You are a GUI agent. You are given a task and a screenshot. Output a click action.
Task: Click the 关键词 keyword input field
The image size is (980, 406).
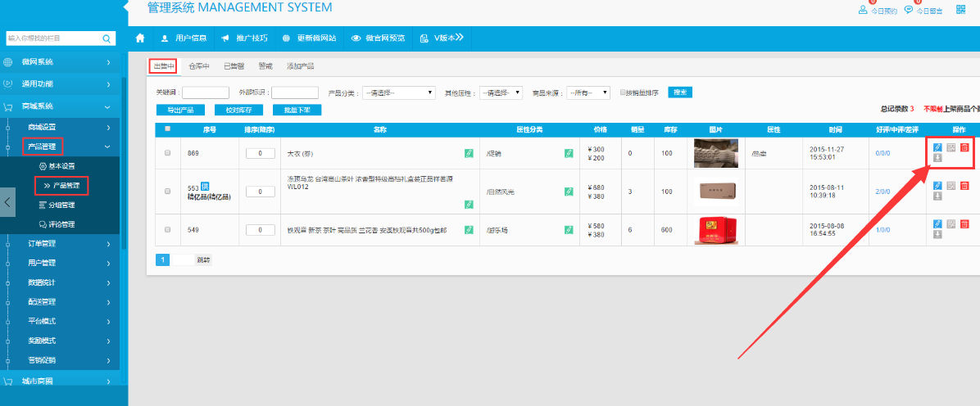[205, 92]
